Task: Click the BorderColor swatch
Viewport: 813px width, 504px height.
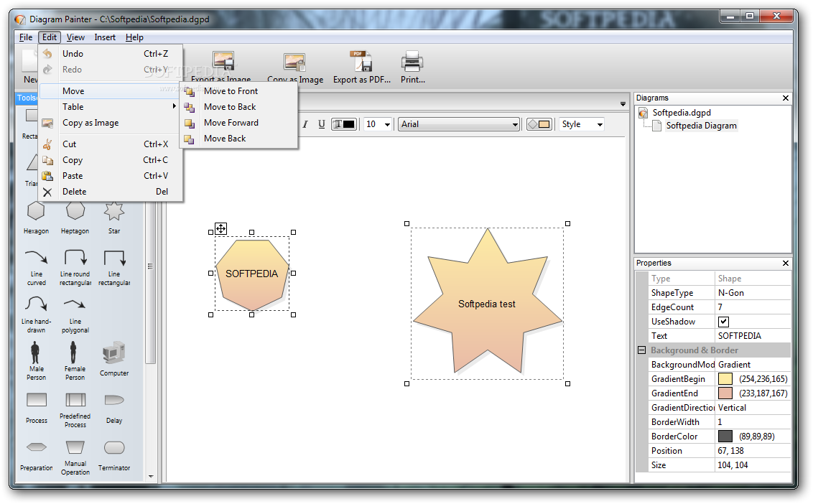Action: pos(725,437)
